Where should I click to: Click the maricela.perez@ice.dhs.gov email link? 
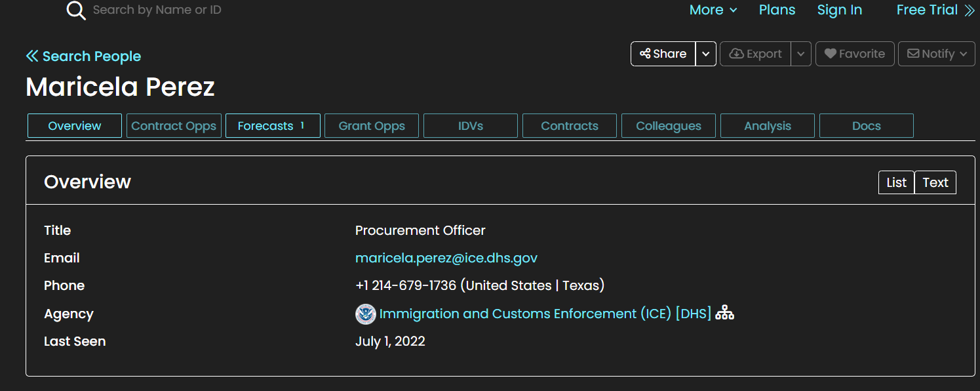point(446,258)
